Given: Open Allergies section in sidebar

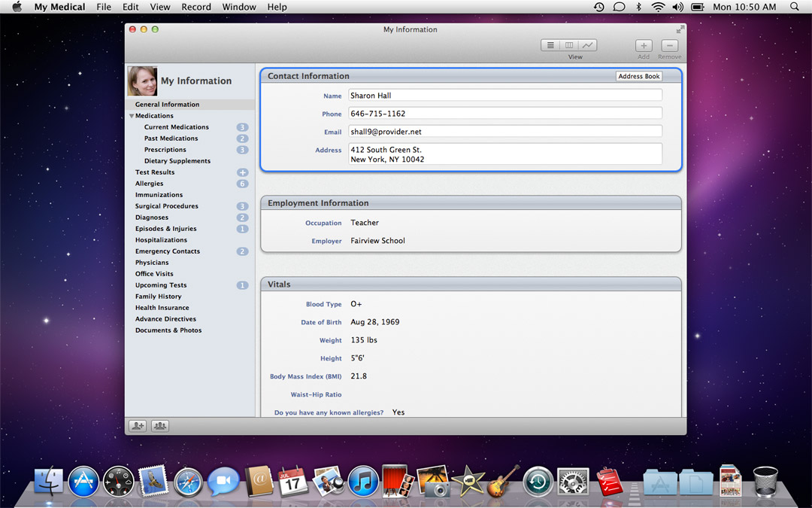Looking at the screenshot, I should click(x=149, y=184).
